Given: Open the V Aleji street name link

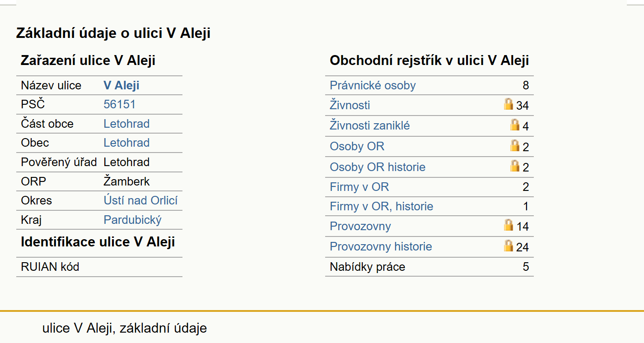Looking at the screenshot, I should point(121,86).
